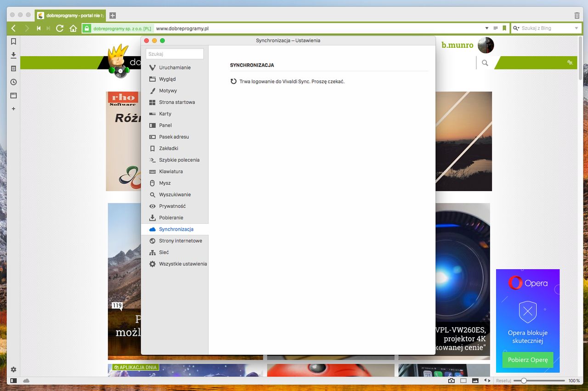
Task: Reload the page with the refresh icon
Action: click(x=60, y=28)
